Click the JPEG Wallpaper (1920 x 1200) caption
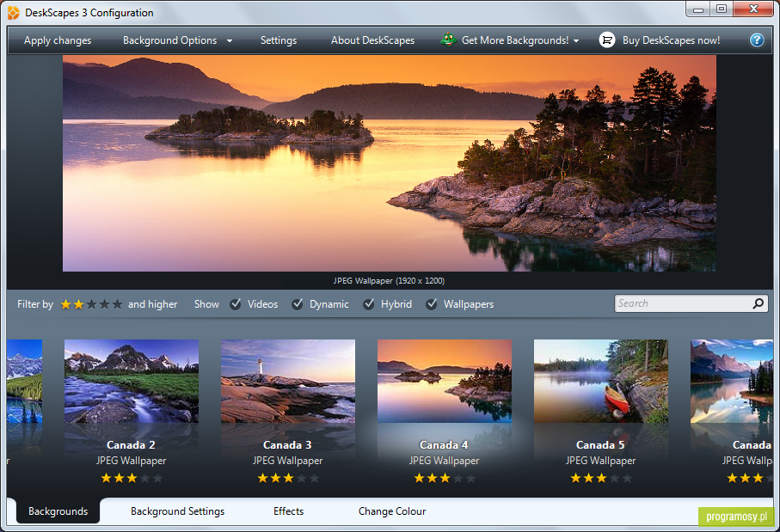This screenshot has height=532, width=780. pos(389,281)
